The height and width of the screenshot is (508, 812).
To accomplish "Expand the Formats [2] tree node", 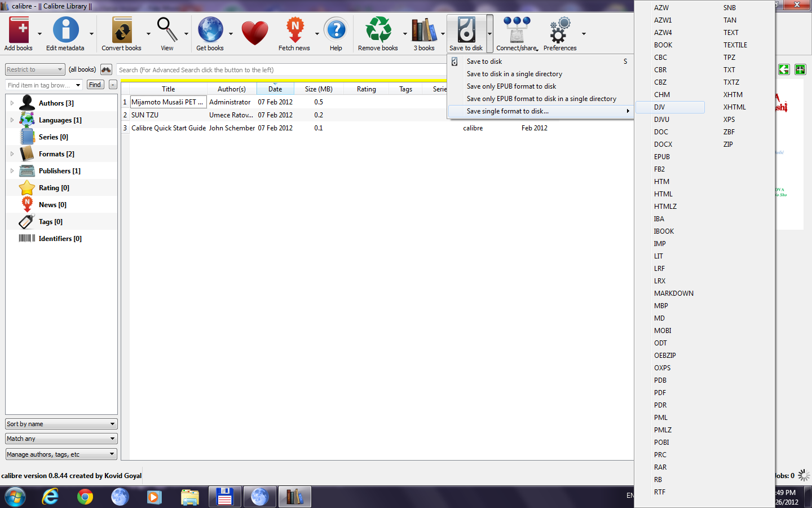I will (x=12, y=154).
